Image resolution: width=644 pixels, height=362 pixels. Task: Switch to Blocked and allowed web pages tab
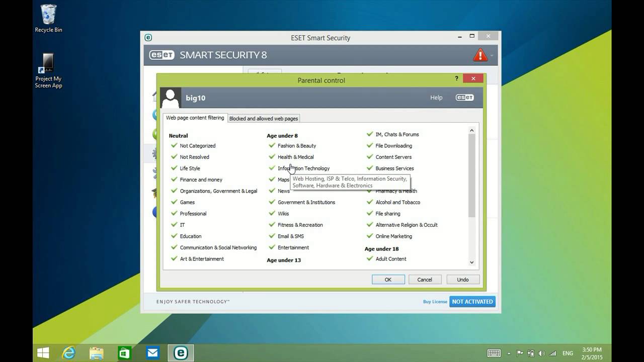tap(264, 119)
